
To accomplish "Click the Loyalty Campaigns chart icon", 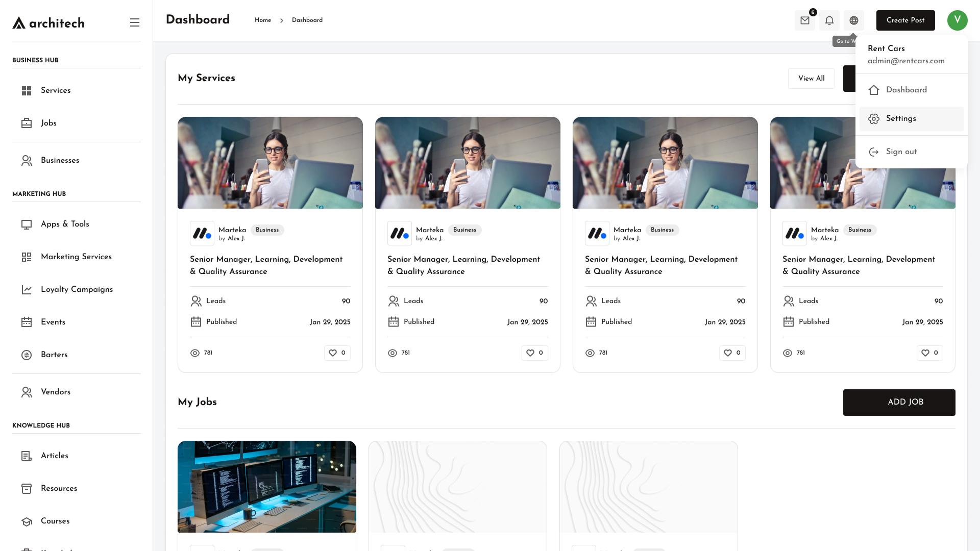I will tap(27, 290).
